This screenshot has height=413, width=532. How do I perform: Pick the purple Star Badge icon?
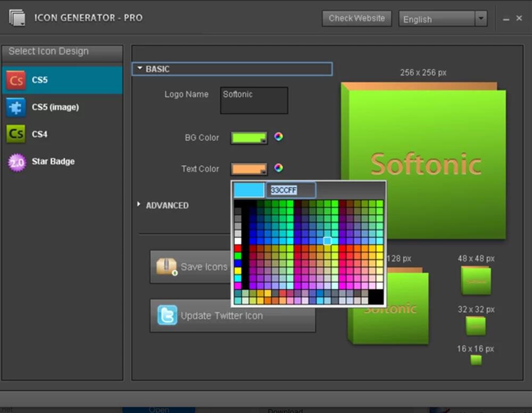16,162
